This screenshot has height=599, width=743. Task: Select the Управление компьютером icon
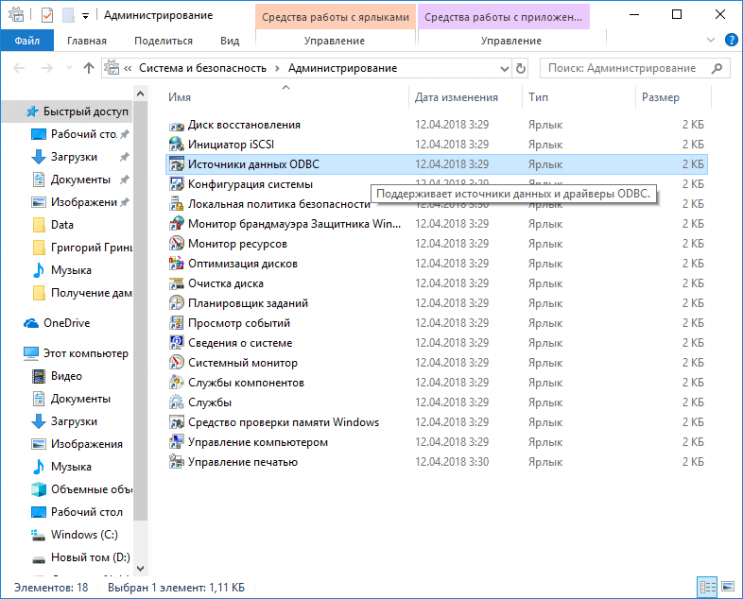[176, 442]
